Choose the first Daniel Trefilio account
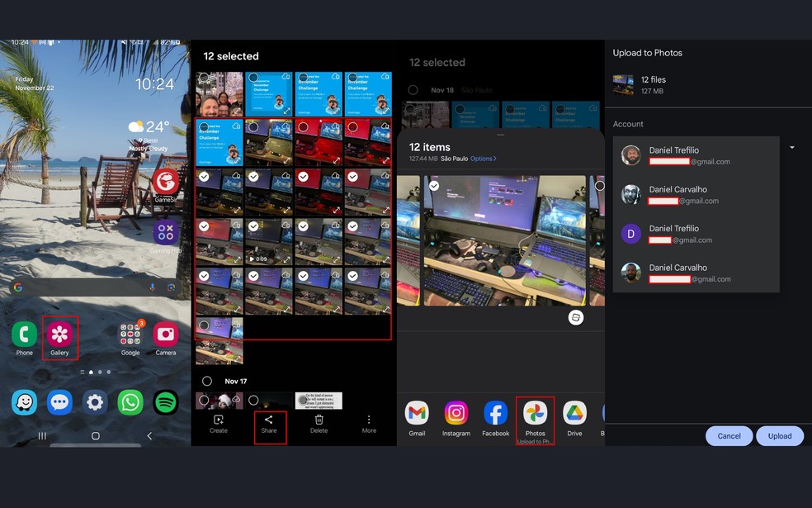The image size is (812, 508). [696, 155]
